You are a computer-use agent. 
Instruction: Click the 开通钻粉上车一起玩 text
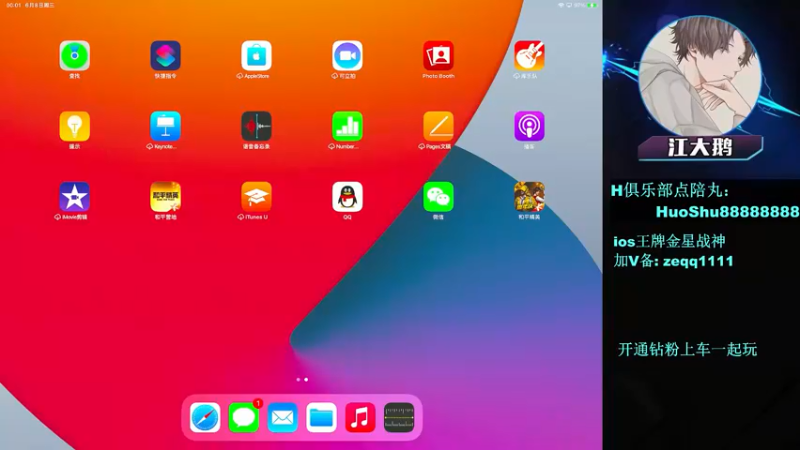[687, 349]
